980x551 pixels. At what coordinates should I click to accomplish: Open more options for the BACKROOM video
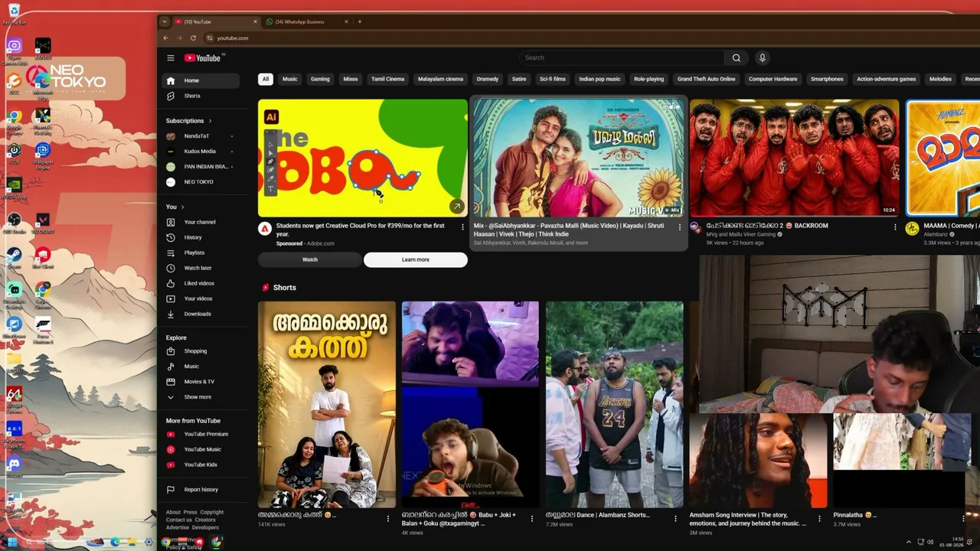(895, 227)
